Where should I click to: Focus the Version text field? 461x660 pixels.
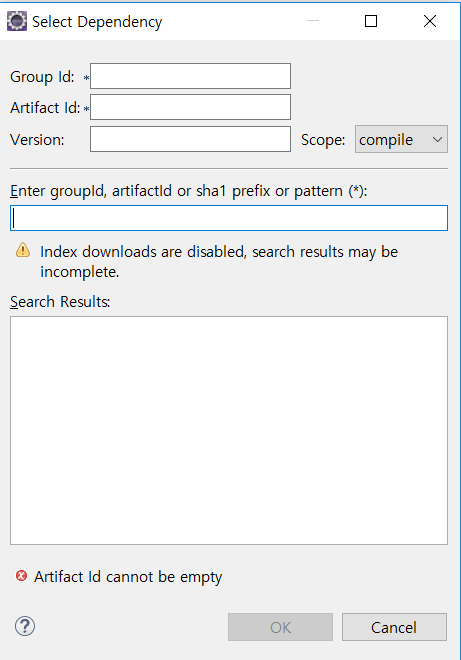tap(190, 139)
